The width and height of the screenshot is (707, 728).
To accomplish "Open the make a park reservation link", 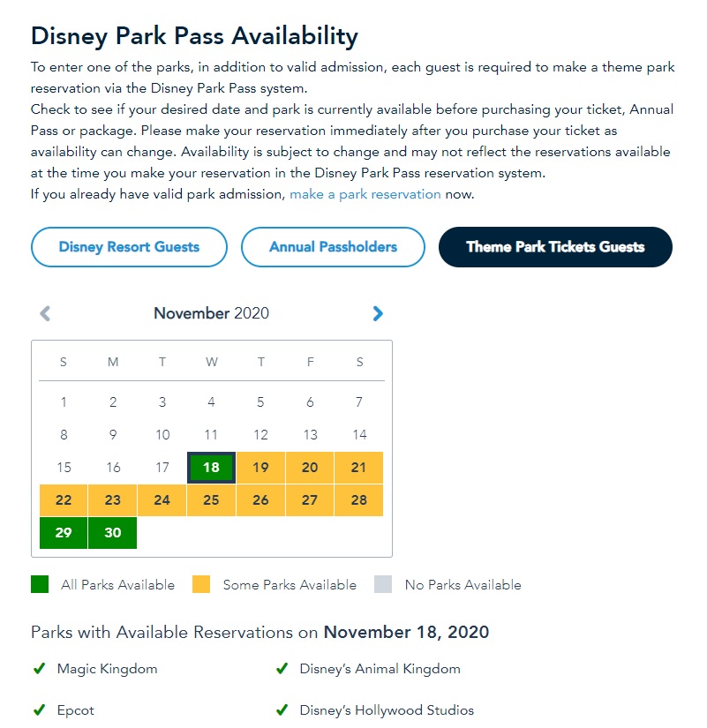I will pos(365,194).
